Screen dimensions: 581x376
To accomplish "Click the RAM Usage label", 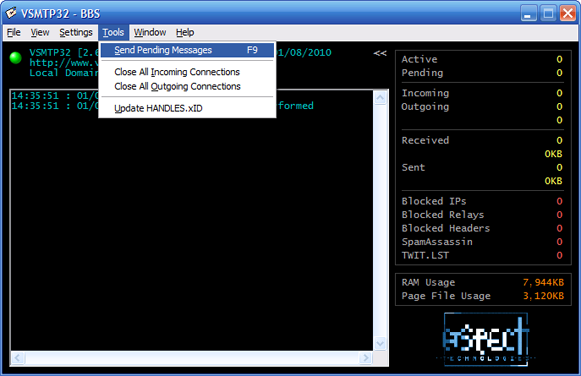I will click(x=428, y=283).
